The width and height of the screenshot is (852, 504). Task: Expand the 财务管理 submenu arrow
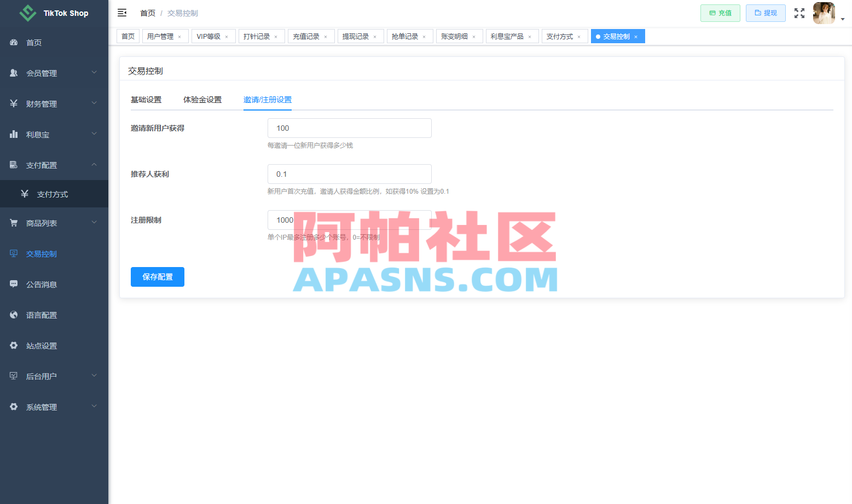coord(94,103)
